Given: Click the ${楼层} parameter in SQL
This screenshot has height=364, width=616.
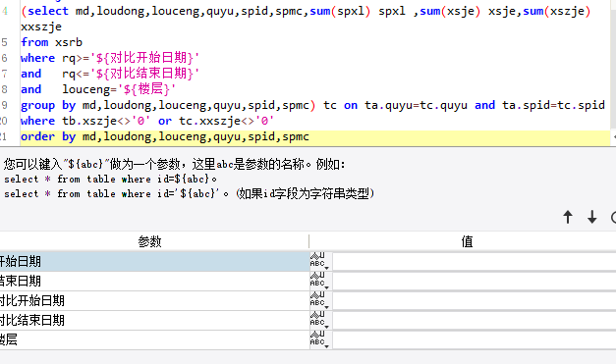Looking at the screenshot, I should pyautogui.click(x=146, y=89).
